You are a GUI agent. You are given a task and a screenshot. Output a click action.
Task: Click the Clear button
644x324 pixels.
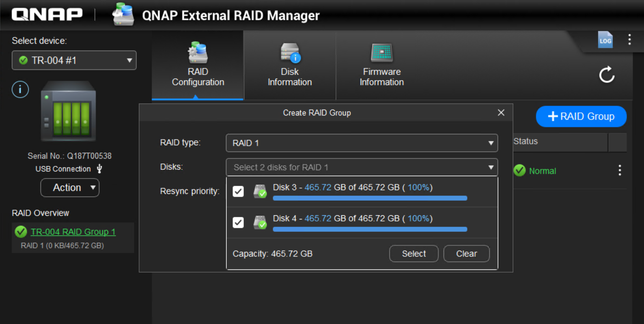[x=466, y=254]
